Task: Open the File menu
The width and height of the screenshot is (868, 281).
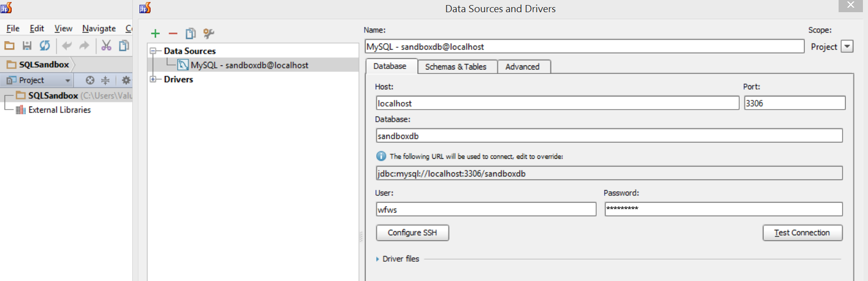Action: [13, 28]
